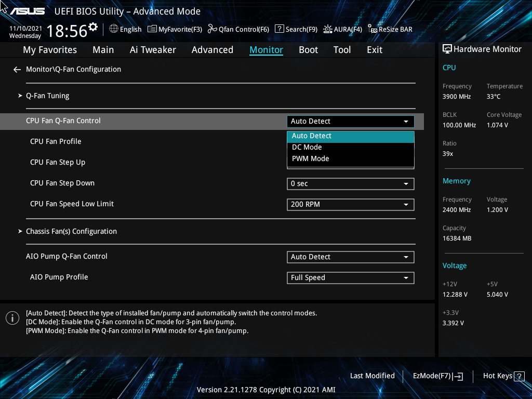The height and width of the screenshot is (399, 532).
Task: Click the 18:56 clock
Action: [x=67, y=31]
